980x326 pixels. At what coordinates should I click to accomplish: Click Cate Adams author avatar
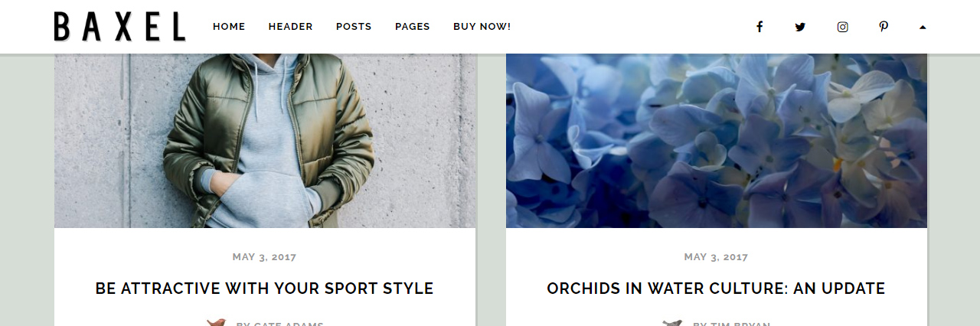pyautogui.click(x=216, y=323)
